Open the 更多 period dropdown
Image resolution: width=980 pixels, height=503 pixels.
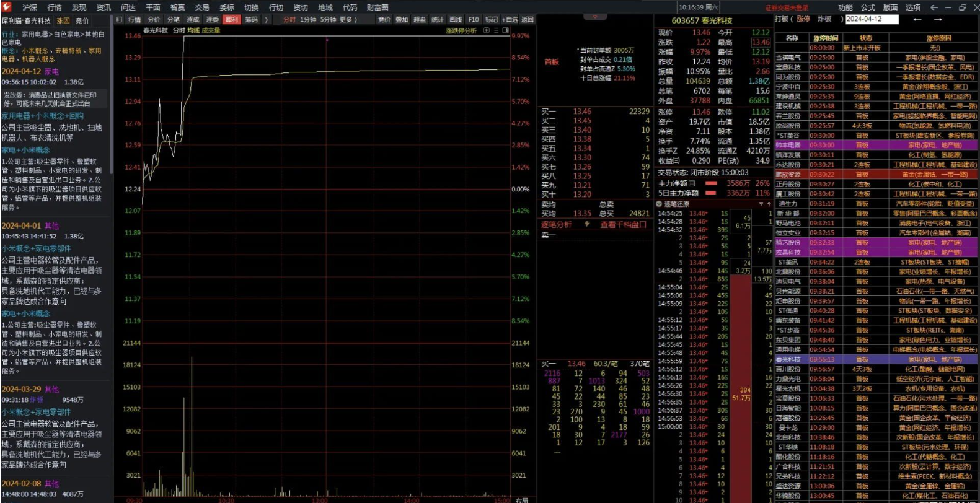348,20
